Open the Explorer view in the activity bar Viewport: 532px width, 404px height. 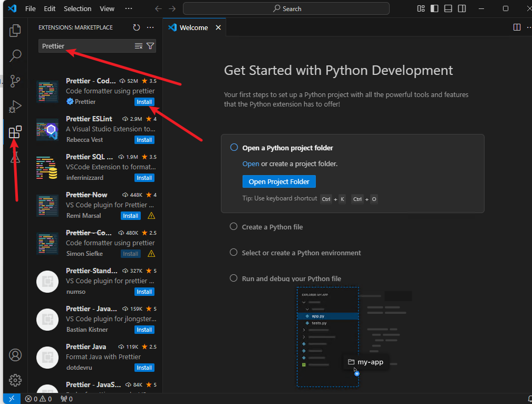coord(15,31)
